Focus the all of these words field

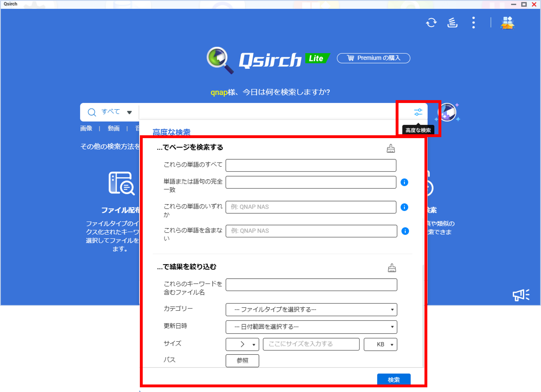pyautogui.click(x=311, y=166)
